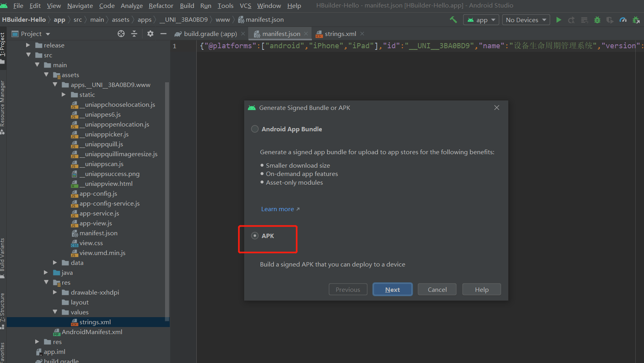Click the Make Project hammer icon
Screen dimensions: 644x363
click(453, 20)
